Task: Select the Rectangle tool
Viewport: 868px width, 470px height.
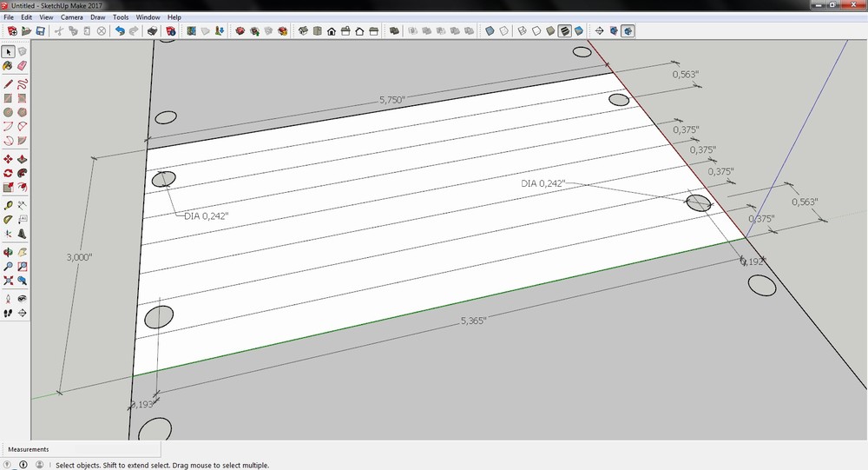Action: pos(9,98)
